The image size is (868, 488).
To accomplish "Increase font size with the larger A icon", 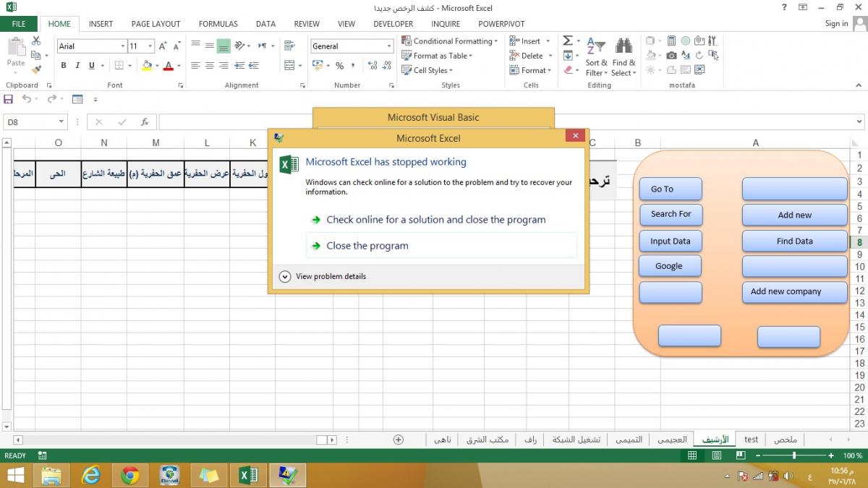I will [162, 46].
